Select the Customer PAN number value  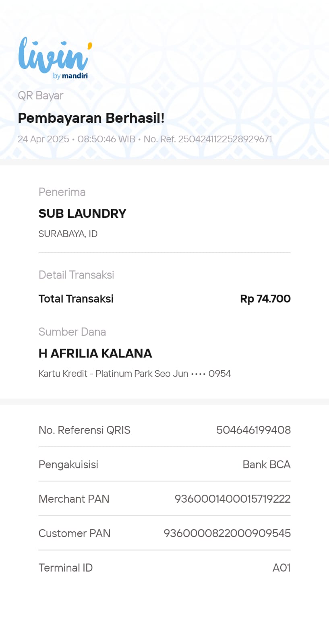227,533
